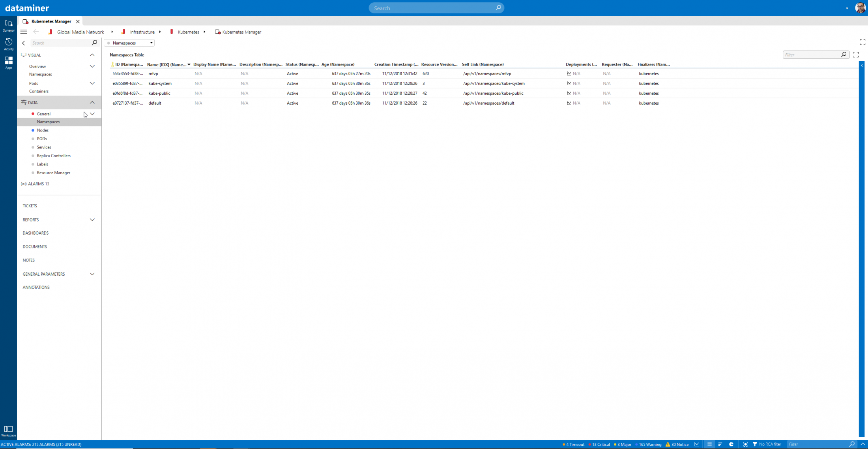Screen dimensions: 868x449
Task: Open breadcrumb arrow after Kubernetes
Action: click(204, 32)
